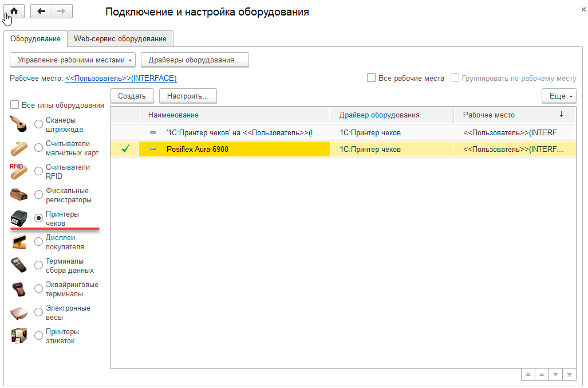This screenshot has width=588, height=388.
Task: Click the sort arrow in Рабочее место column
Action: click(561, 115)
